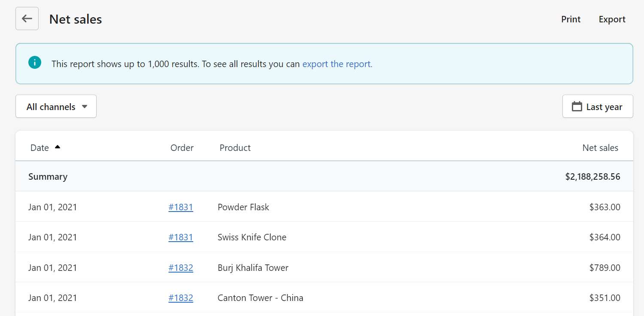Select the $363.00 amount
Viewport: 644px width, 316px height.
[605, 207]
